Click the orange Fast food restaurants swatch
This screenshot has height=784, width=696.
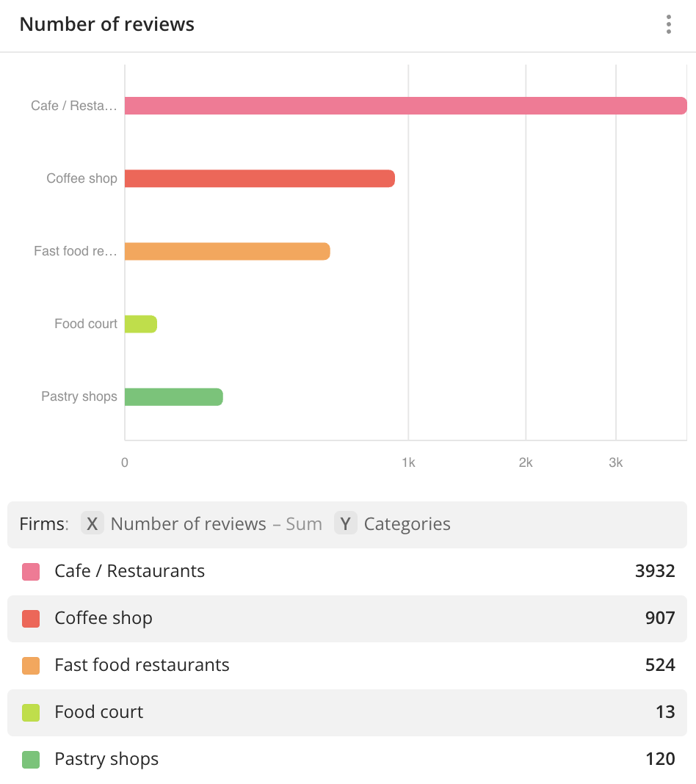pos(31,666)
